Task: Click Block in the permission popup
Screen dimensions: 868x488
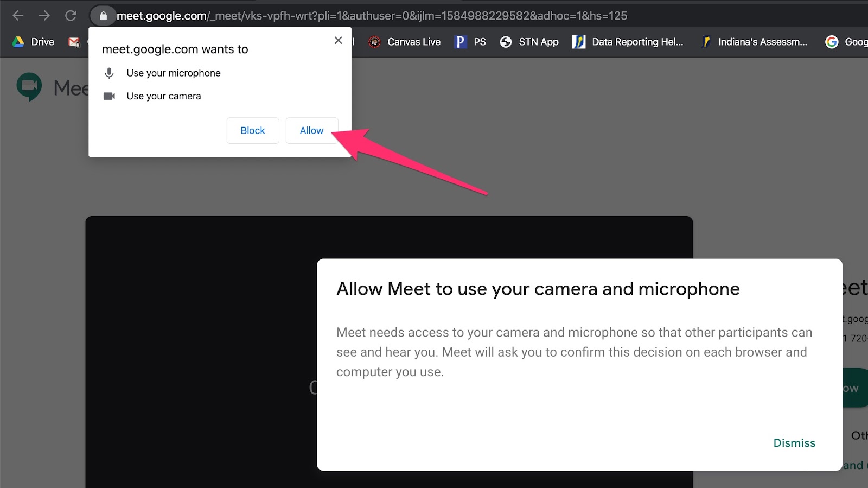Action: click(x=253, y=130)
